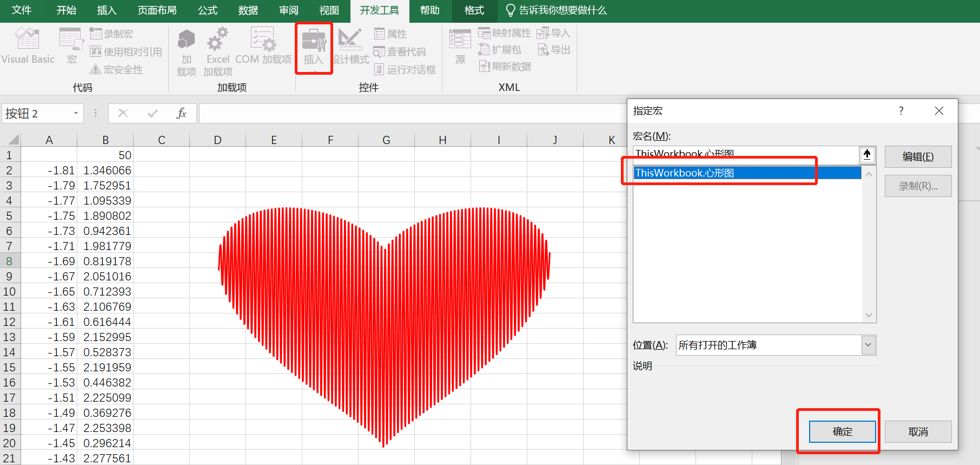Open the Visual Basic editor

(28, 47)
